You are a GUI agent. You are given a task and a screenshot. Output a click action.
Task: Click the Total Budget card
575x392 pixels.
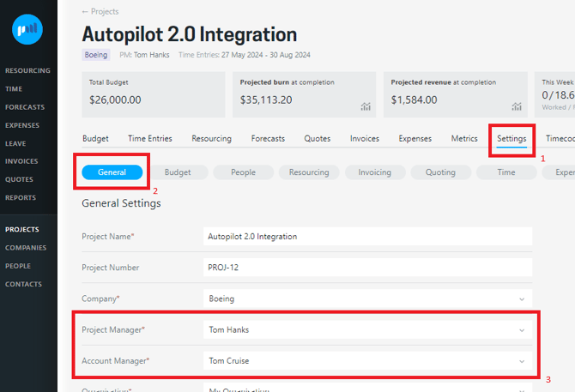pyautogui.click(x=154, y=94)
